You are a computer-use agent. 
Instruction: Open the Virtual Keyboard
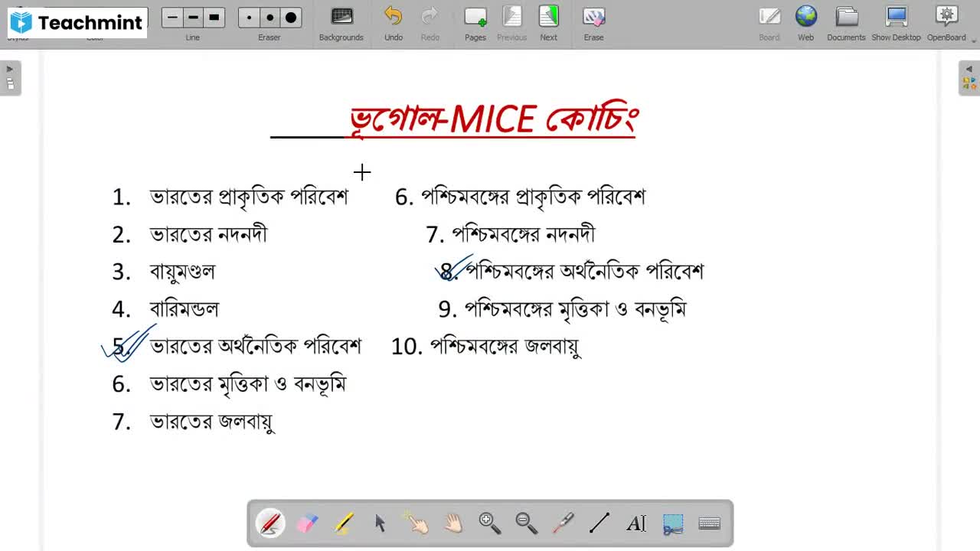pyautogui.click(x=710, y=523)
